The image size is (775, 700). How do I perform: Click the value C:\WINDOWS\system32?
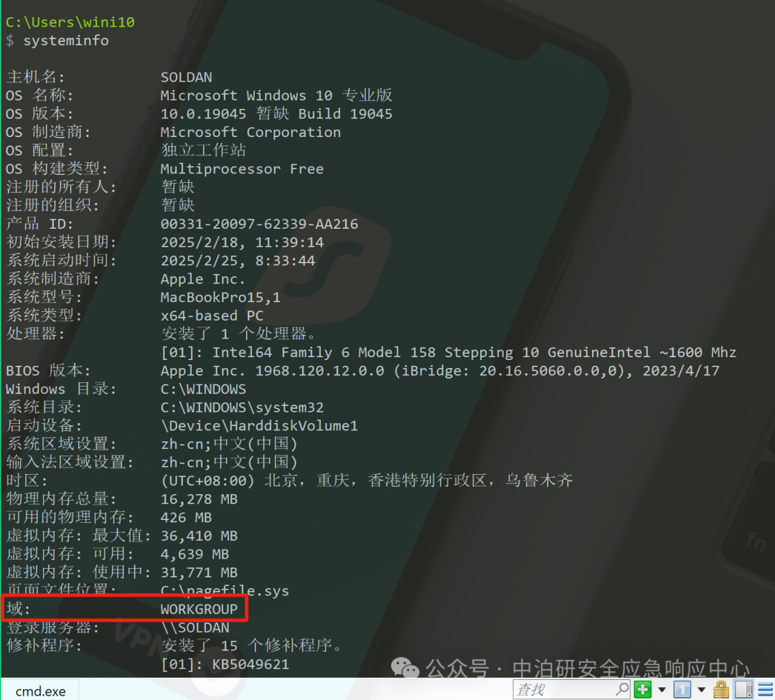click(242, 407)
